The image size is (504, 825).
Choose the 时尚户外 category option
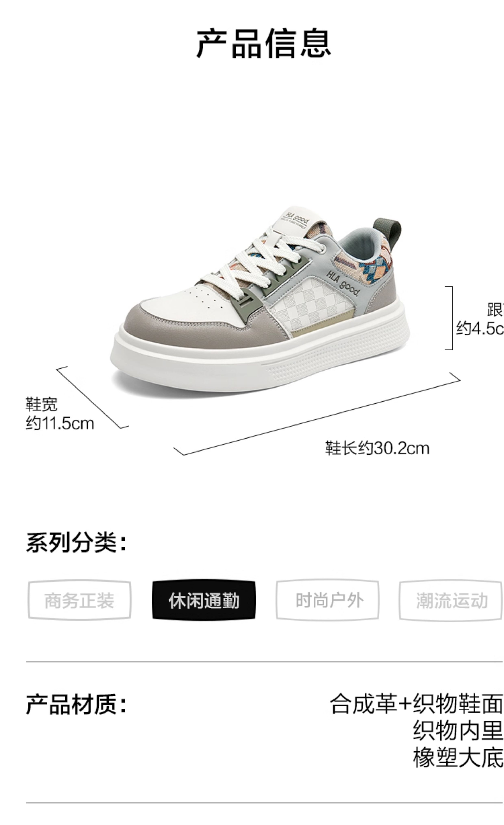tap(328, 600)
